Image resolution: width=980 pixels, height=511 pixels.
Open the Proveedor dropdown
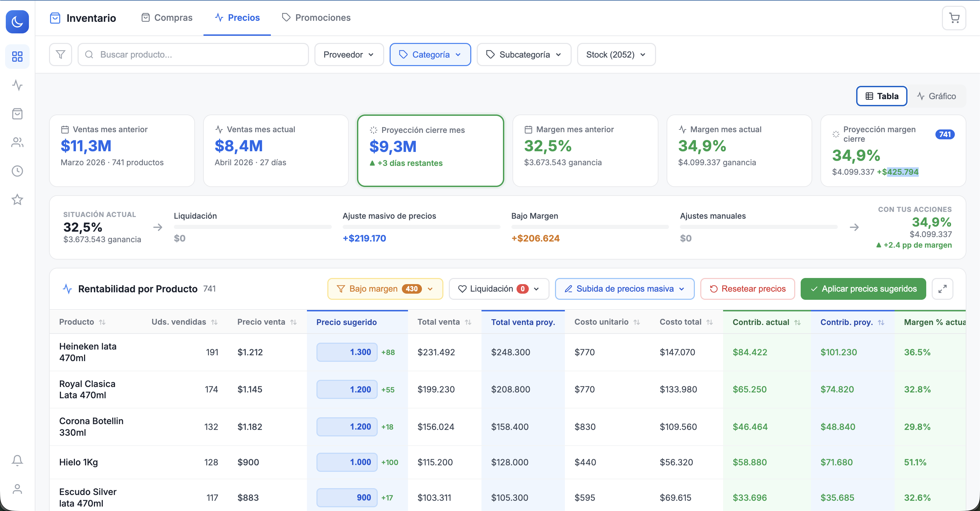tap(349, 55)
